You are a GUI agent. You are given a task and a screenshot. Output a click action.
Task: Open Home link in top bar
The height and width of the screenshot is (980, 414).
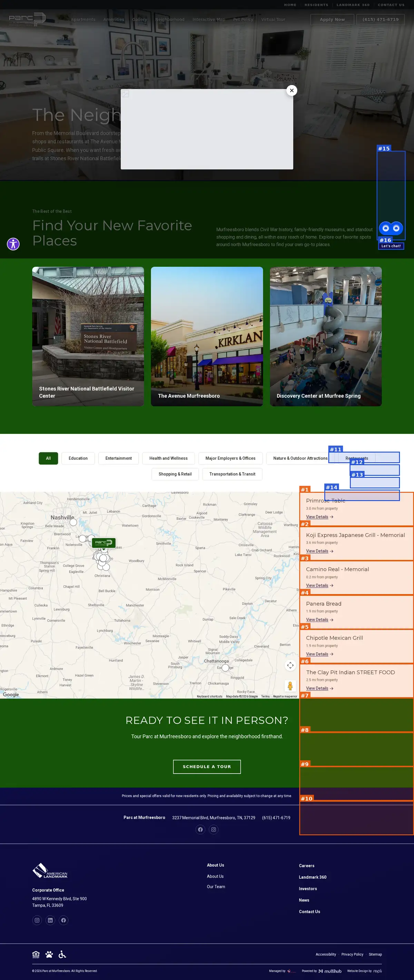(x=290, y=5)
